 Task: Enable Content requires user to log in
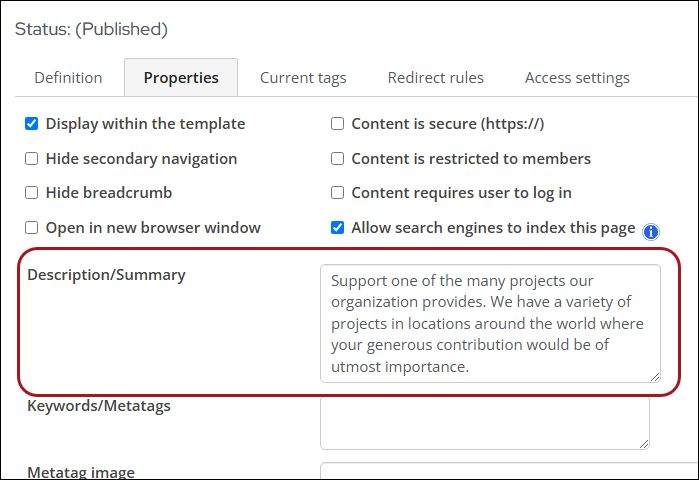tap(337, 193)
